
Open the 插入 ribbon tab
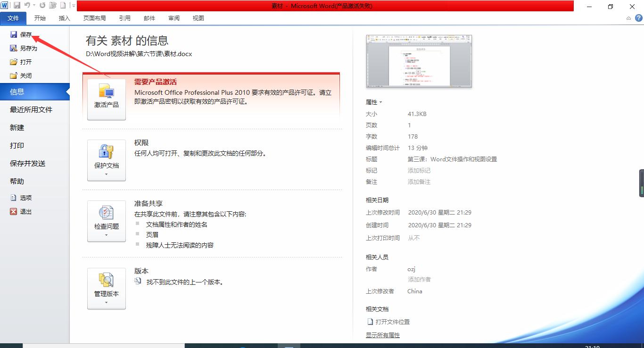click(64, 18)
